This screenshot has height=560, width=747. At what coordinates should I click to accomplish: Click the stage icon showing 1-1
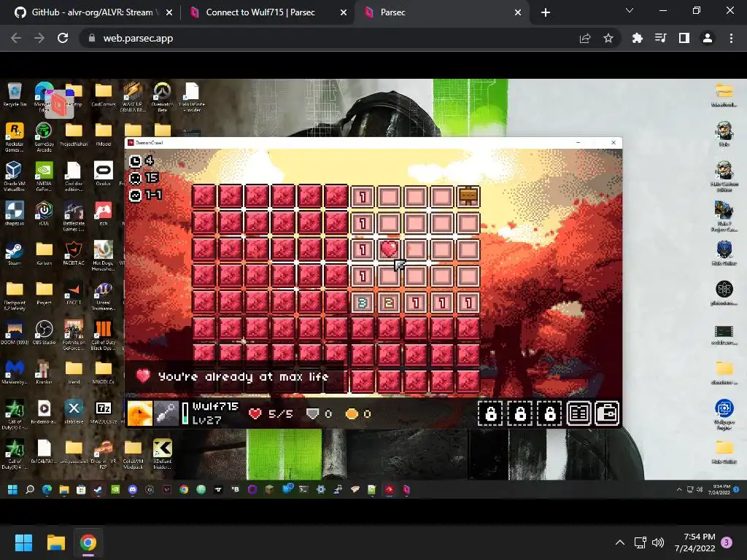pos(135,195)
